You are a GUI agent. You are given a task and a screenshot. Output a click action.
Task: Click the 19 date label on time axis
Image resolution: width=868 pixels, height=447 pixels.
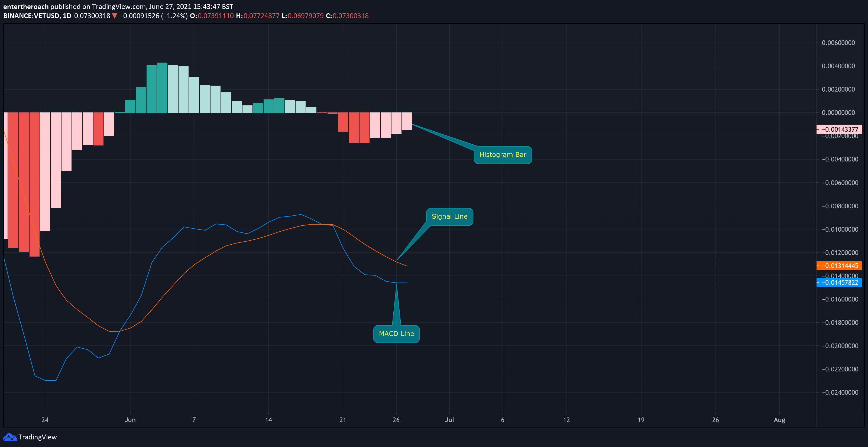641,420
